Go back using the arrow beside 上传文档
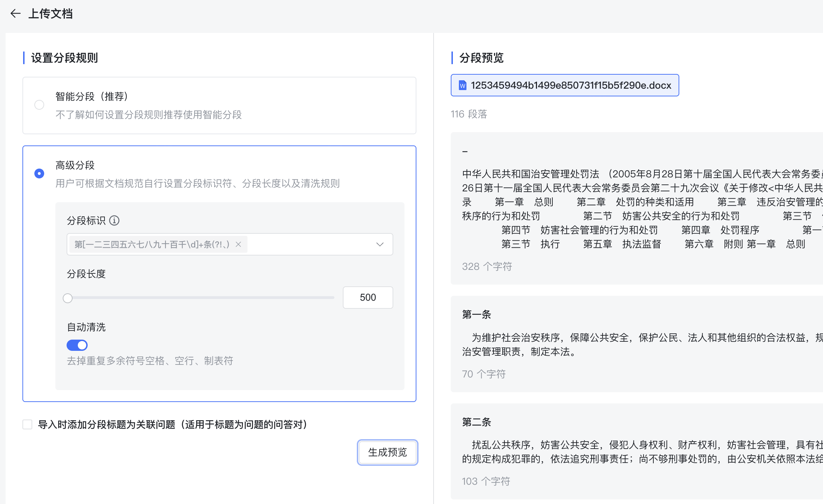 pos(15,14)
